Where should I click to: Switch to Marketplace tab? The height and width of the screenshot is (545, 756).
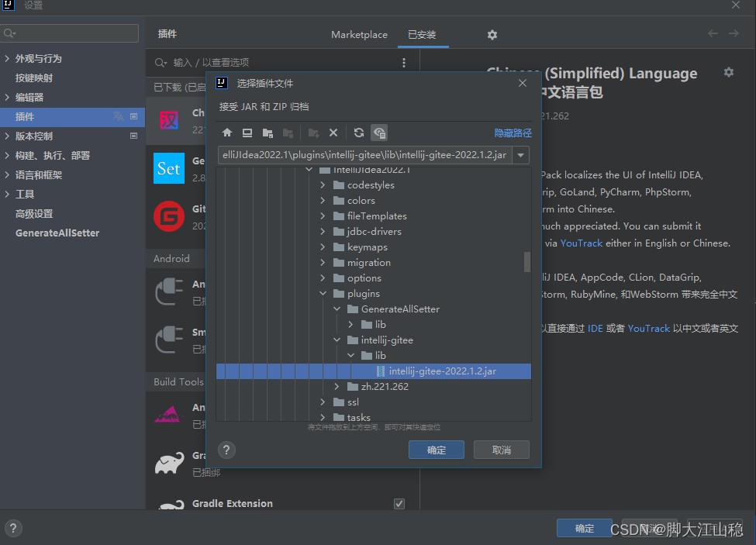pyautogui.click(x=359, y=35)
